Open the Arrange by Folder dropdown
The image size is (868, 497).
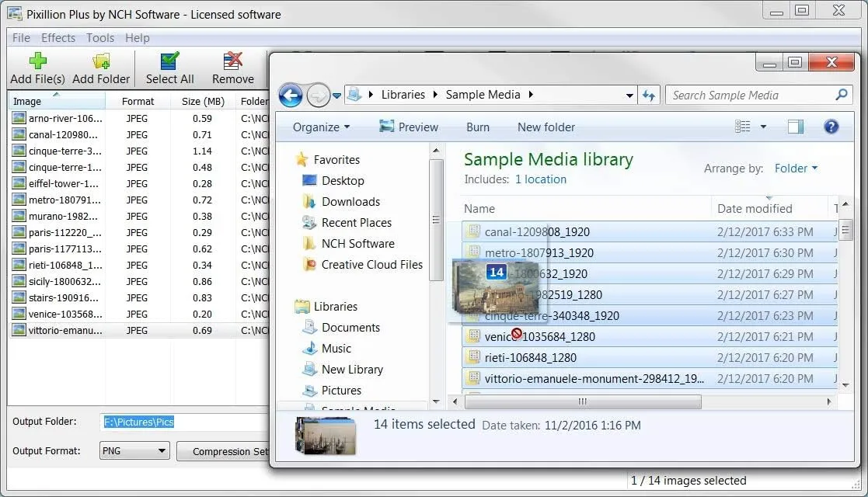796,169
